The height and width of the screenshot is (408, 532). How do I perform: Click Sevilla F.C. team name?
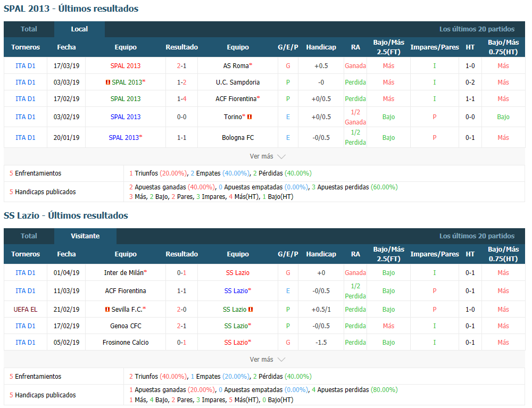127,310
